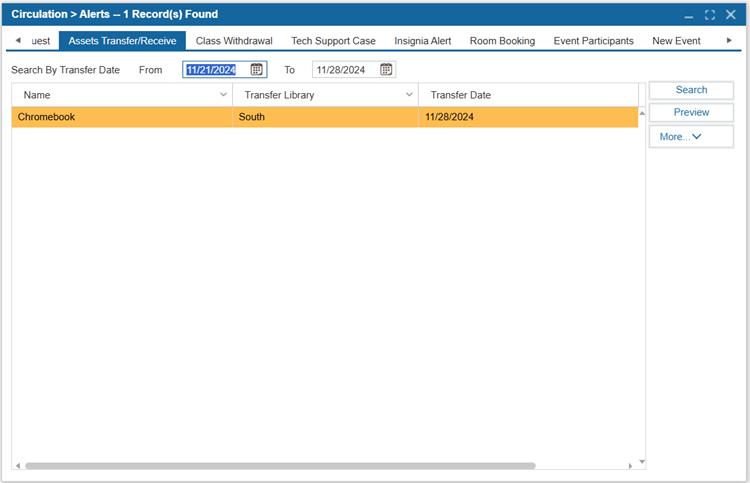
Task: Open the Tech Support Case tab
Action: [x=333, y=41]
